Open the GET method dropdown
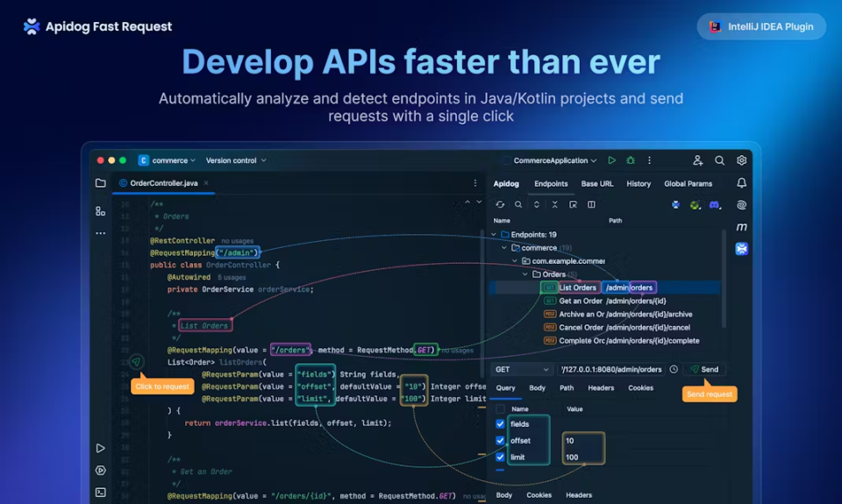Image resolution: width=842 pixels, height=504 pixels. pos(521,369)
